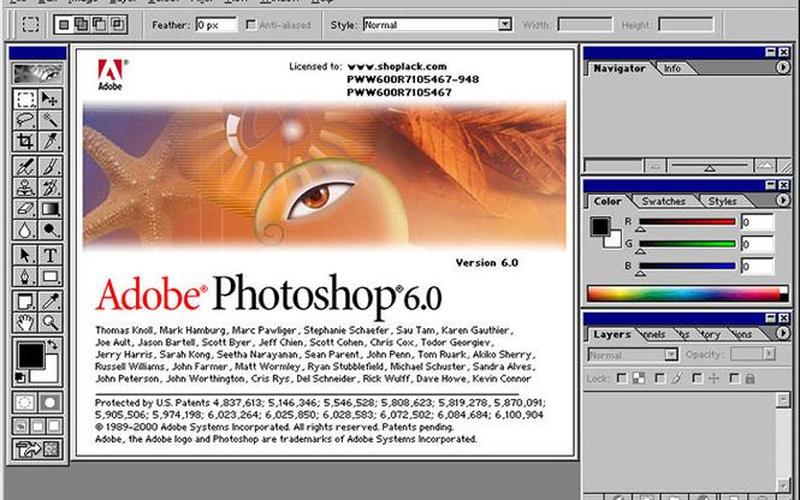The width and height of the screenshot is (800, 500).
Task: Choose New Selection mode in options bar
Action: point(64,24)
